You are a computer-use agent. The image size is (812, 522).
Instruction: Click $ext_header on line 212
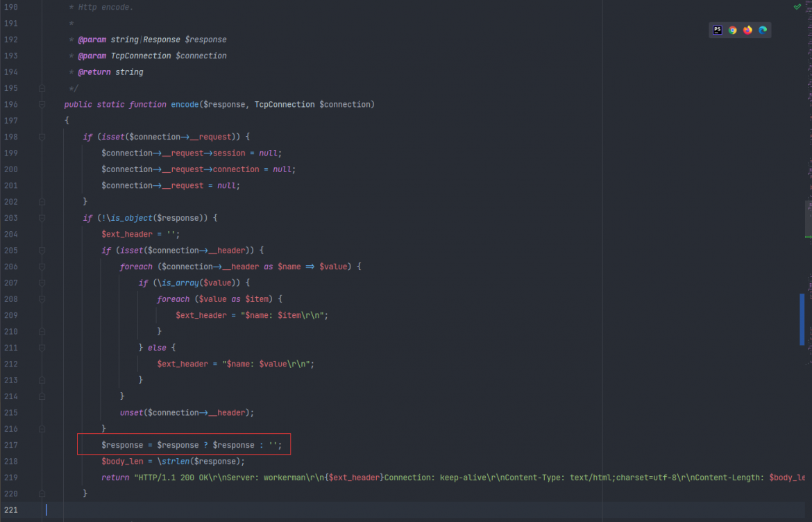pos(183,364)
